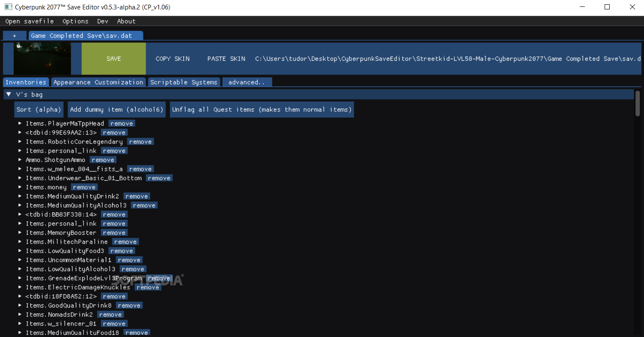
Task: Remove Items.MediumQualityAlcohol3 item
Action: (x=144, y=205)
